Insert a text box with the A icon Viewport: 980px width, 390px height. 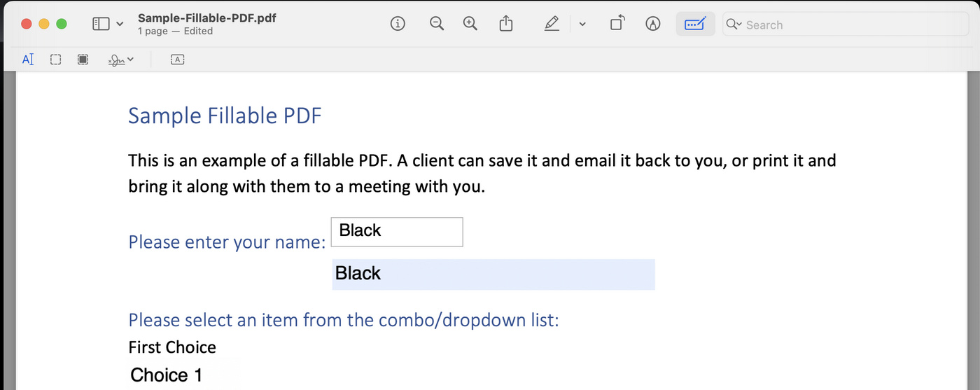(178, 60)
